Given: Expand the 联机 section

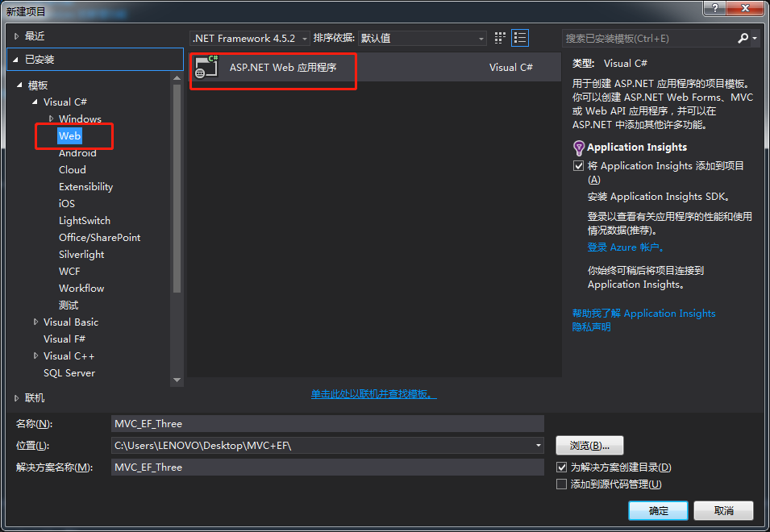Looking at the screenshot, I should (x=16, y=398).
